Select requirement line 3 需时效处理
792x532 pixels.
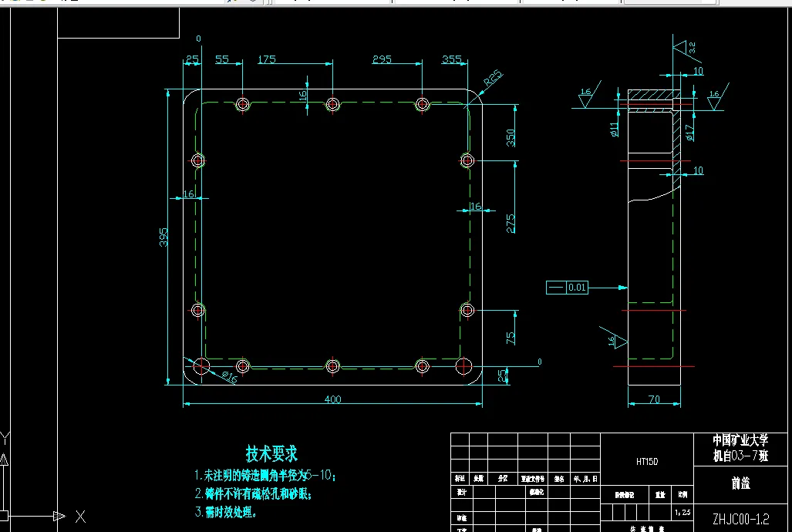click(x=226, y=512)
